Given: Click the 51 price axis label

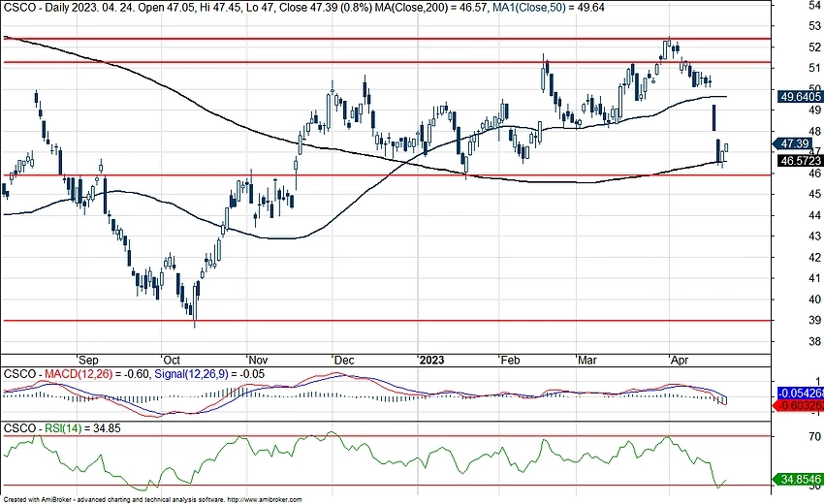Looking at the screenshot, I should point(814,68).
